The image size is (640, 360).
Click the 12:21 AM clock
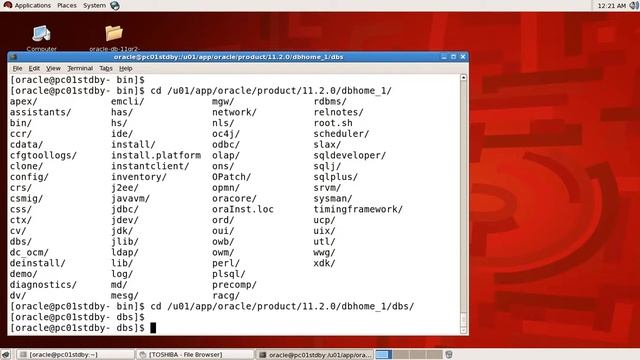tap(611, 6)
